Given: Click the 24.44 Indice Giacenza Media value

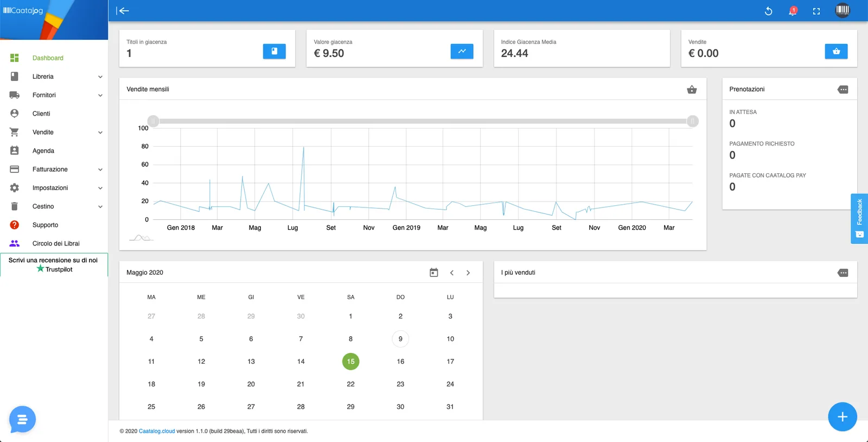Looking at the screenshot, I should pyautogui.click(x=514, y=53).
